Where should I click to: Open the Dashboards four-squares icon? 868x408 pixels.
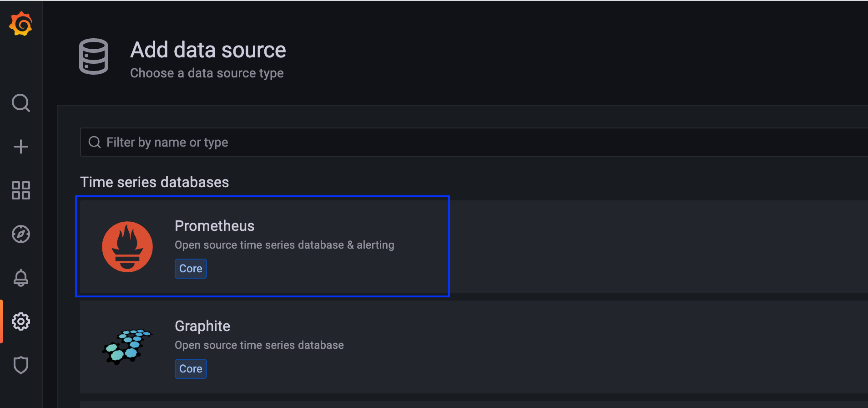[21, 190]
